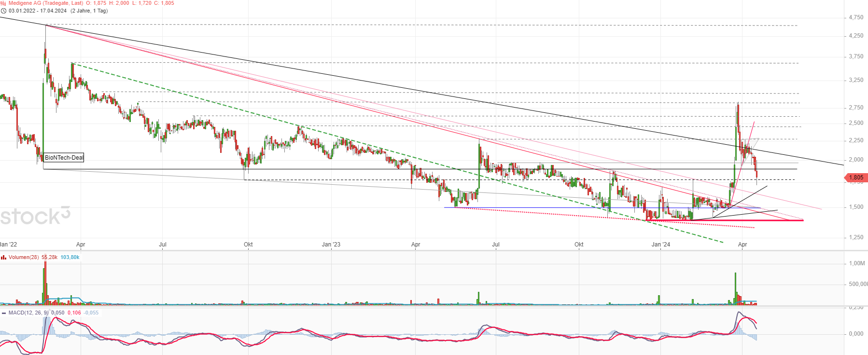Click the 1,00M volume axis label

click(857, 263)
